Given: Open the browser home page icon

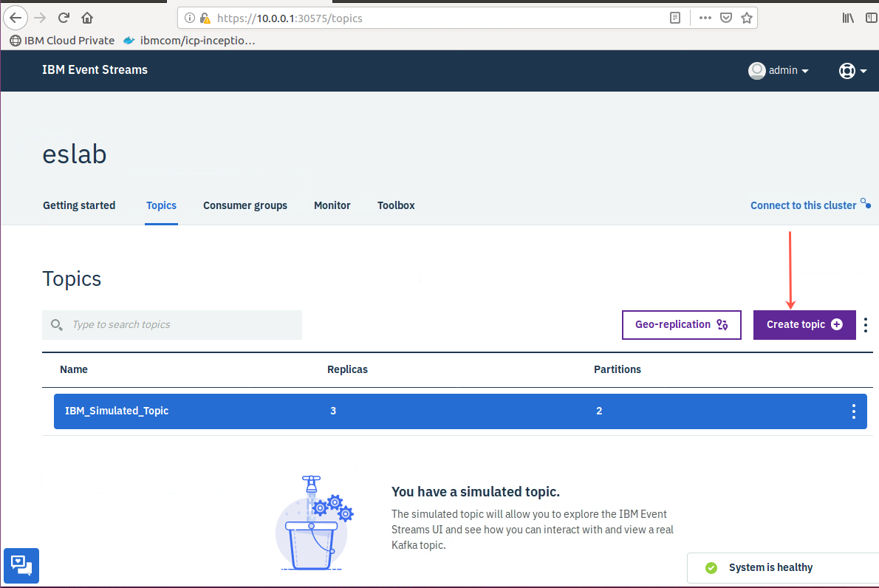Looking at the screenshot, I should [x=87, y=18].
